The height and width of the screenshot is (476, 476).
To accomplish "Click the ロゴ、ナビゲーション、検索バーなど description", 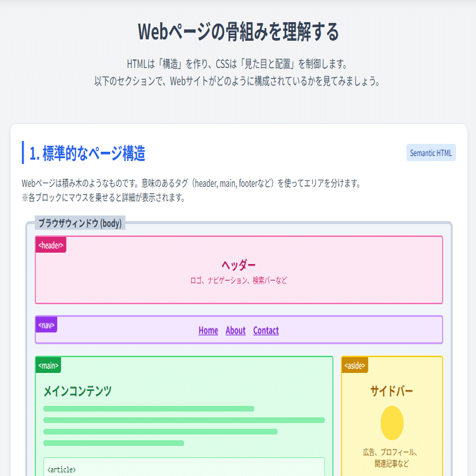I will (238, 280).
